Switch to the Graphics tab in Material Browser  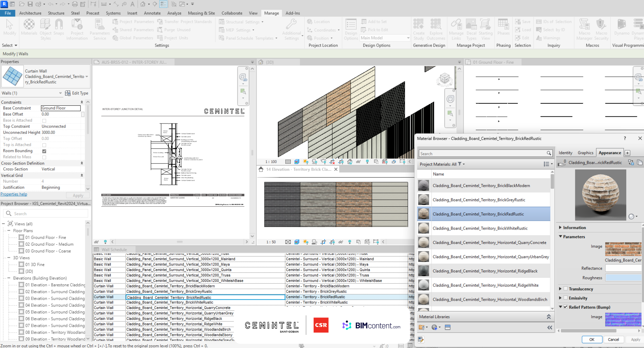[585, 153]
